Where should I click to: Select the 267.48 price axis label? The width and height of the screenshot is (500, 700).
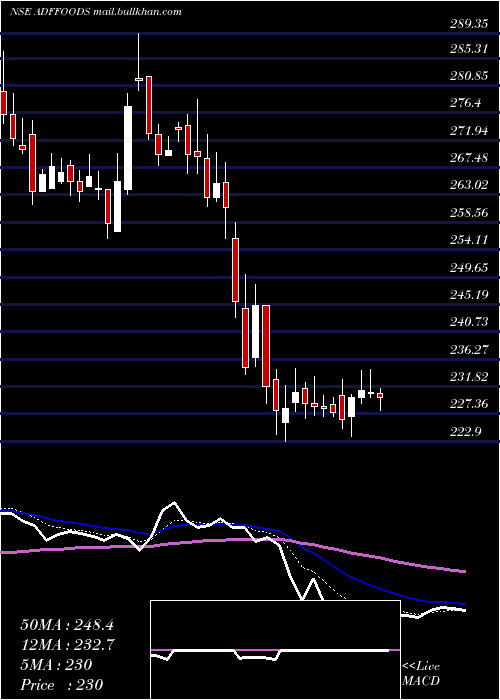point(469,158)
